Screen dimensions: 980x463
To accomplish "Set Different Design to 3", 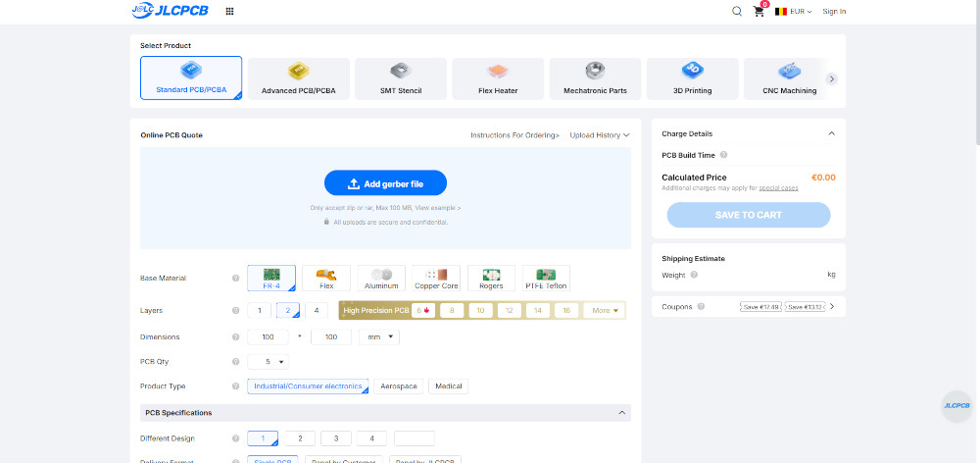I will [x=336, y=438].
